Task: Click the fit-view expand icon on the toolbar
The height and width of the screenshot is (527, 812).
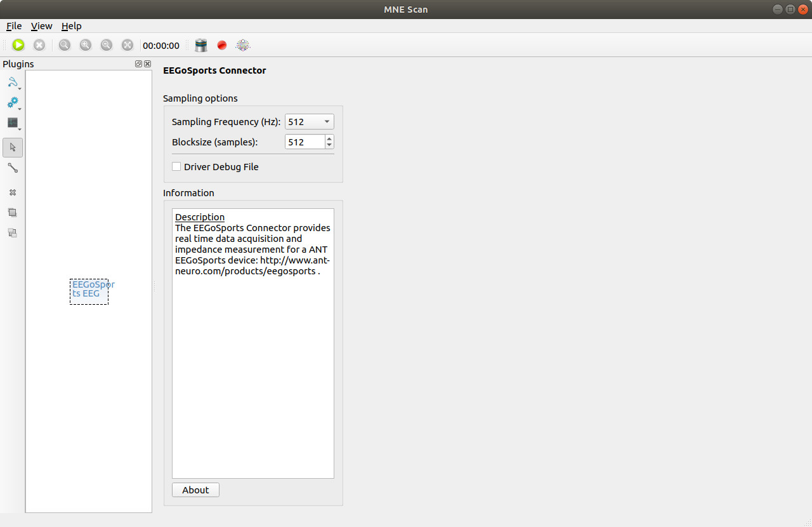Action: (127, 45)
